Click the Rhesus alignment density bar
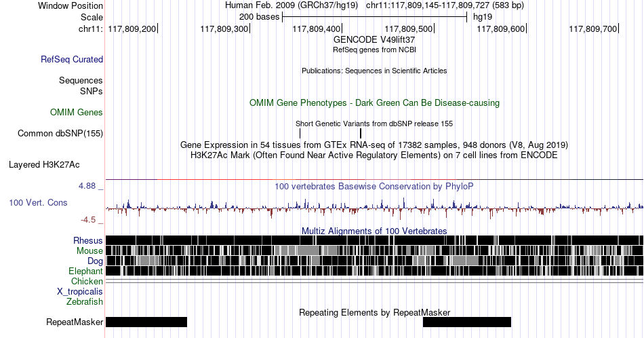Image resolution: width=644 pixels, height=338 pixels. tap(374, 240)
